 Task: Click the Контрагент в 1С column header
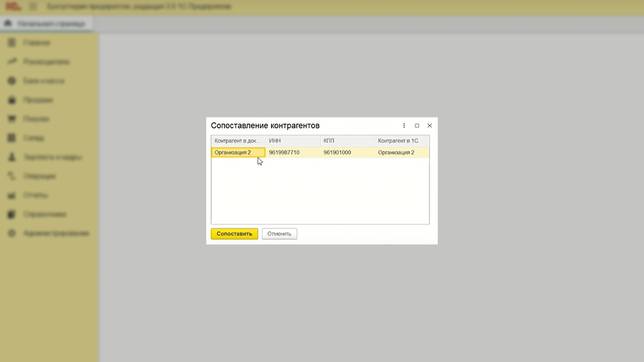point(398,141)
